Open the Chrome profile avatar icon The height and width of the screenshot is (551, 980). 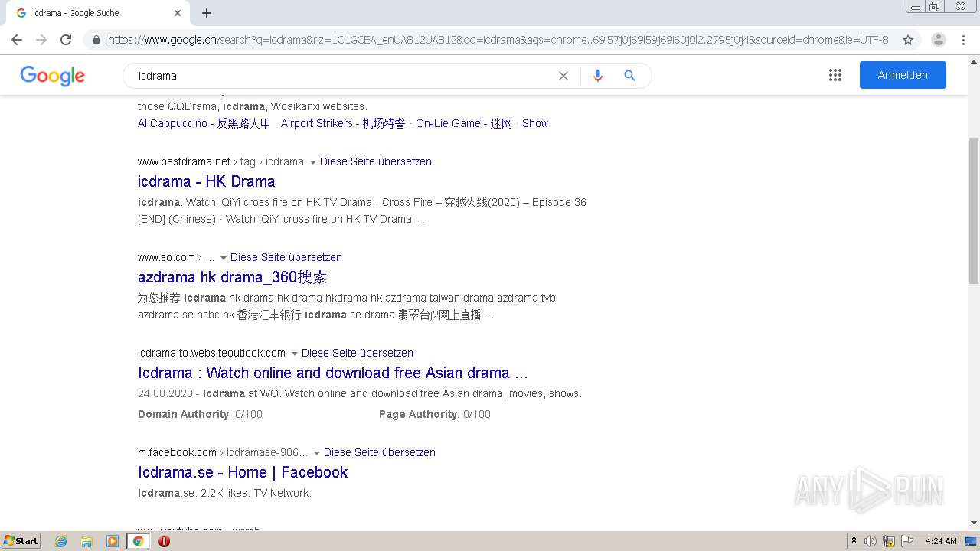pos(939,40)
